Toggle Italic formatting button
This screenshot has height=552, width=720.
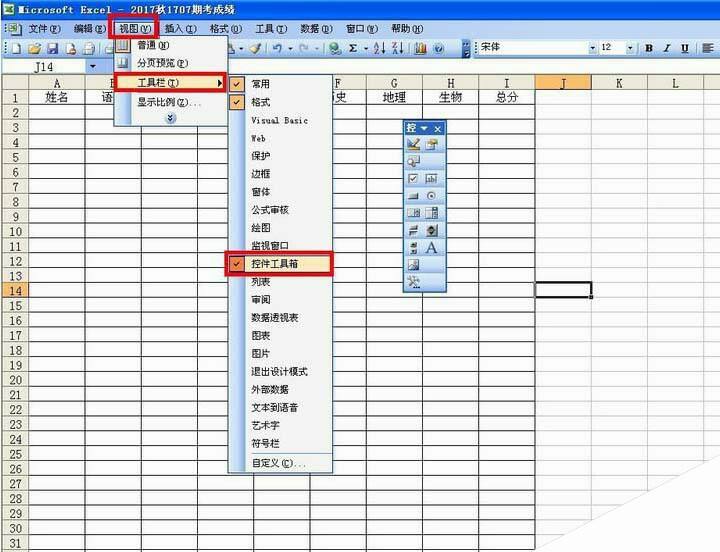click(x=667, y=48)
